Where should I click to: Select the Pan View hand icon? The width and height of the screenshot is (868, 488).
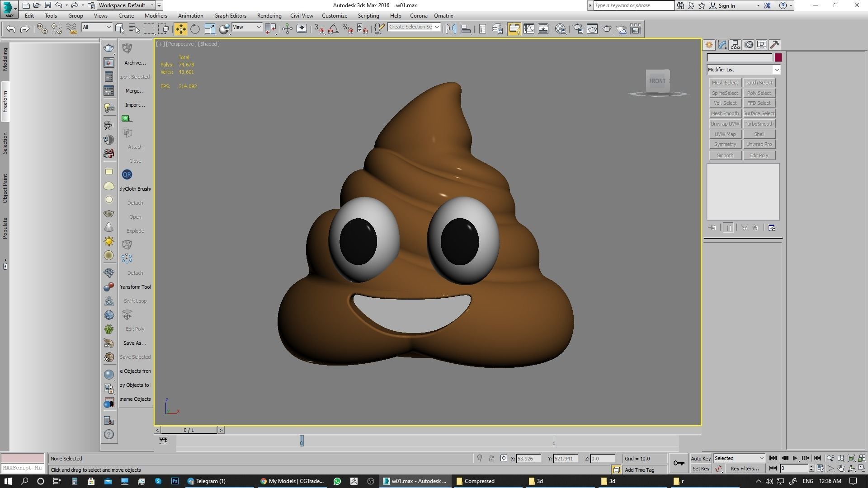coord(841,469)
